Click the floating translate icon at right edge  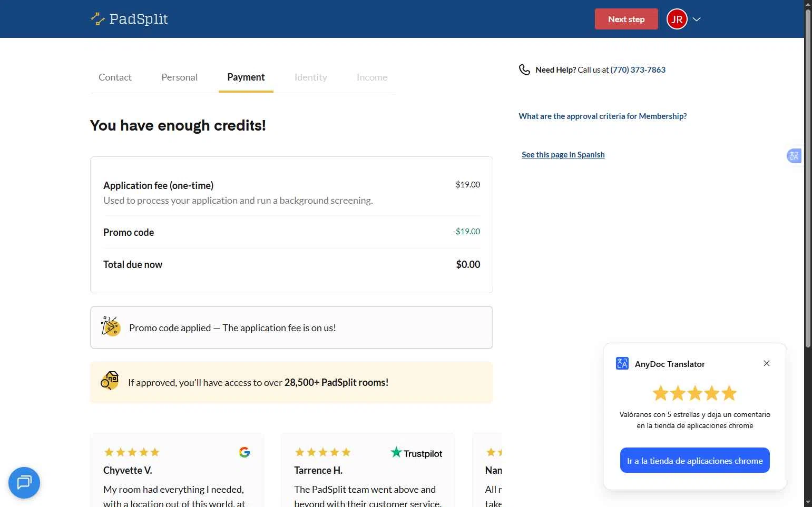[x=794, y=156]
